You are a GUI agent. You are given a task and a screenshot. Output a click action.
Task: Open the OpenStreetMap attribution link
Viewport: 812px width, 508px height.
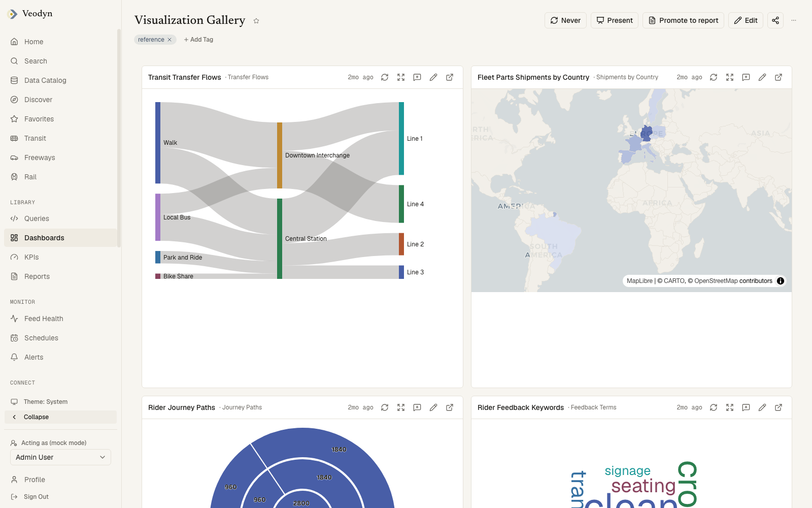(716, 281)
